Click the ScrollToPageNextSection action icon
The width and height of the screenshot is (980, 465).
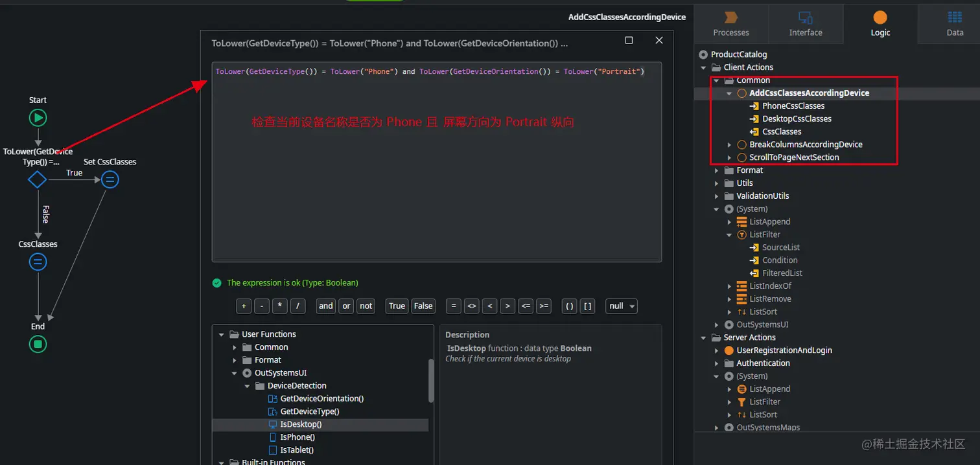tap(741, 157)
